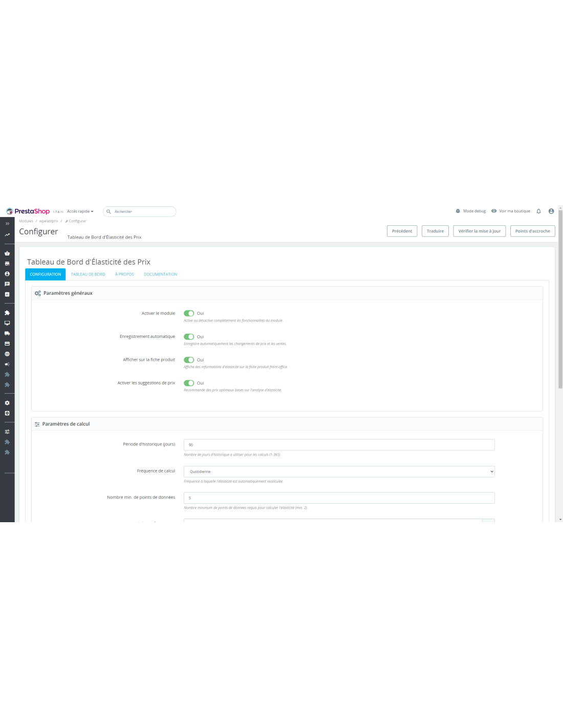Toggle Activer le module switch
Screen dimensions: 563x728
tap(189, 313)
